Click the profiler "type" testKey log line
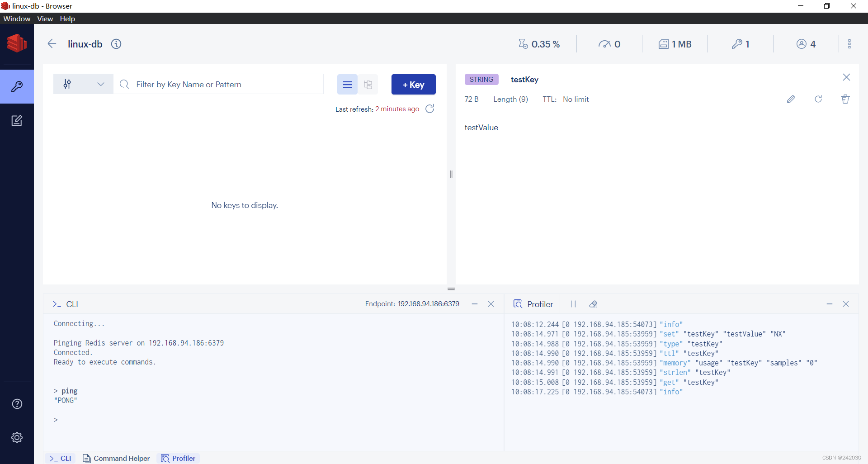 coord(617,344)
